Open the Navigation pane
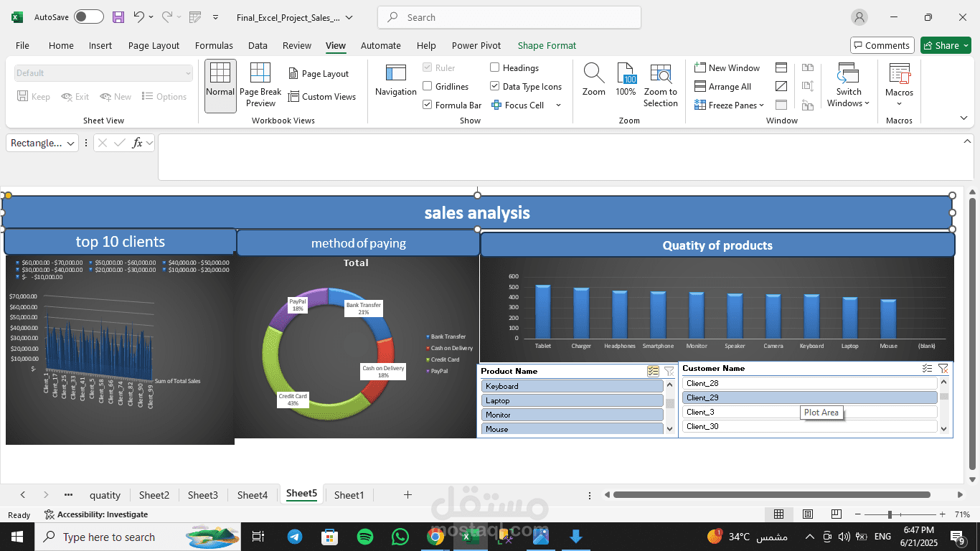Viewport: 980px width, 551px height. tap(396, 82)
